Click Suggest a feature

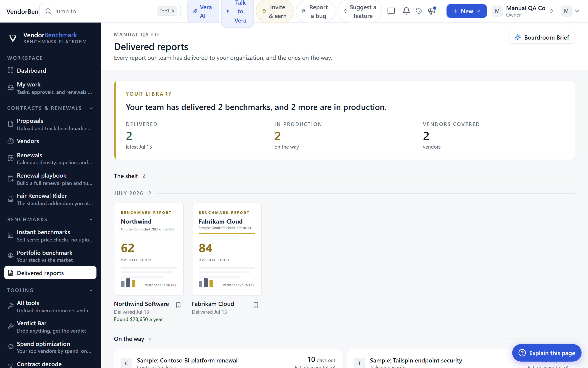tap(360, 11)
